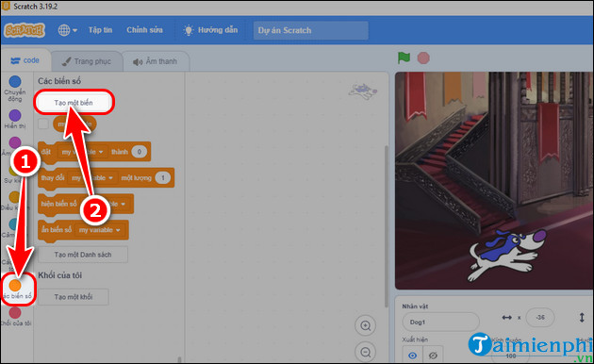This screenshot has height=364, width=594.
Task: Click the value 1 in thay đổi block
Action: point(163,177)
